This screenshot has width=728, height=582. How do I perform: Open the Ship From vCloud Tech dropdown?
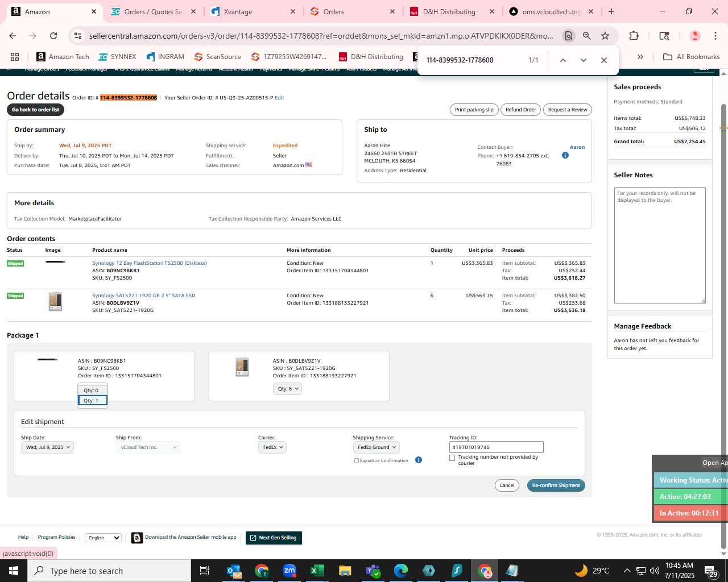(x=148, y=447)
